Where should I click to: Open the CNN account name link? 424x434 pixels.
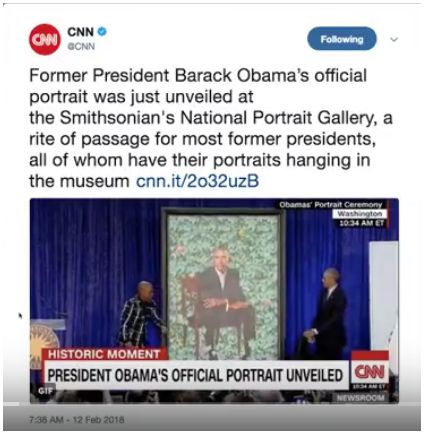(x=80, y=32)
